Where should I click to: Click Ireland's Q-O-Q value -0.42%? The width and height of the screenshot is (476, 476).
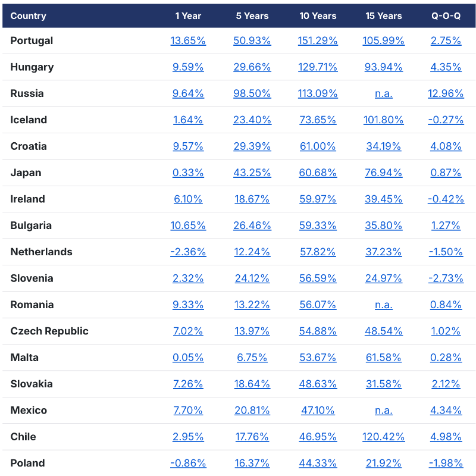tap(446, 199)
